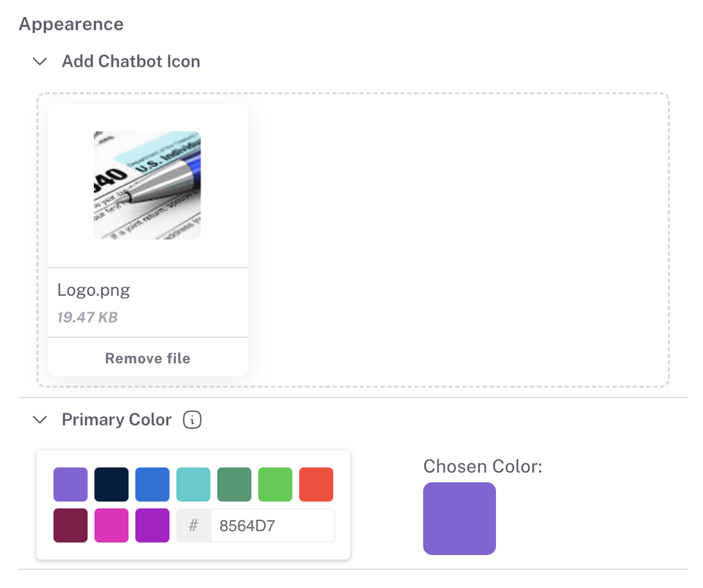Click Remove file button
This screenshot has height=588, width=703.
tap(148, 358)
